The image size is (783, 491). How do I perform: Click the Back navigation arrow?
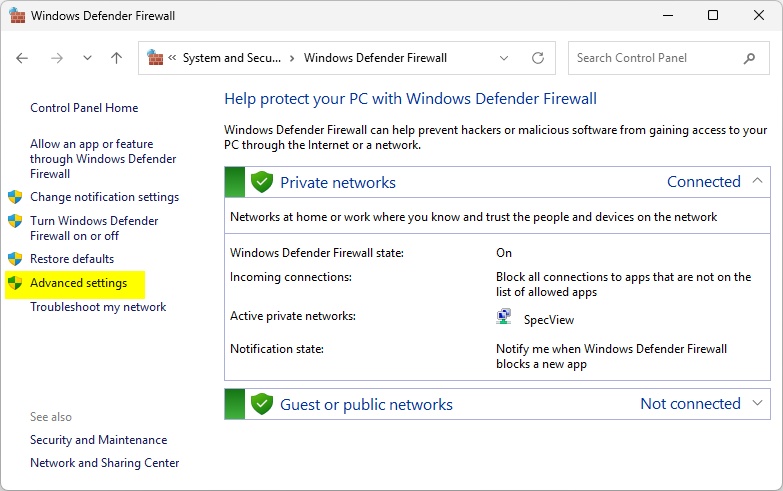tap(23, 58)
